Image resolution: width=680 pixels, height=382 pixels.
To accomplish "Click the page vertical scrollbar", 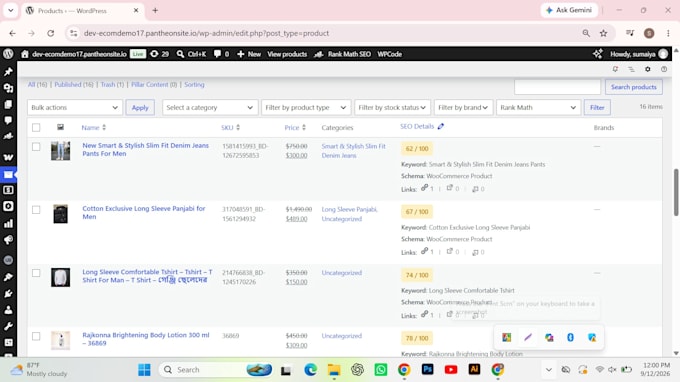I will point(676,192).
